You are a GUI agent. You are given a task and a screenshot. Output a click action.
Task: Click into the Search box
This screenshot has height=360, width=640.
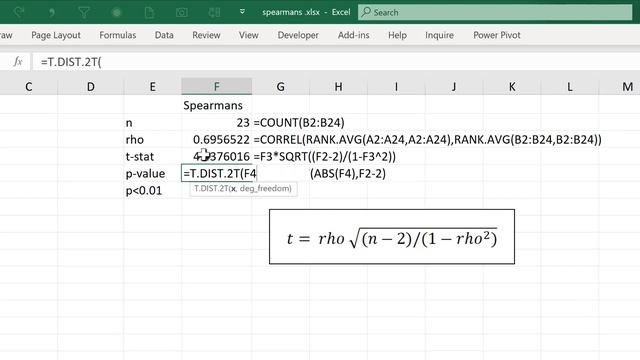pyautogui.click(x=495, y=12)
